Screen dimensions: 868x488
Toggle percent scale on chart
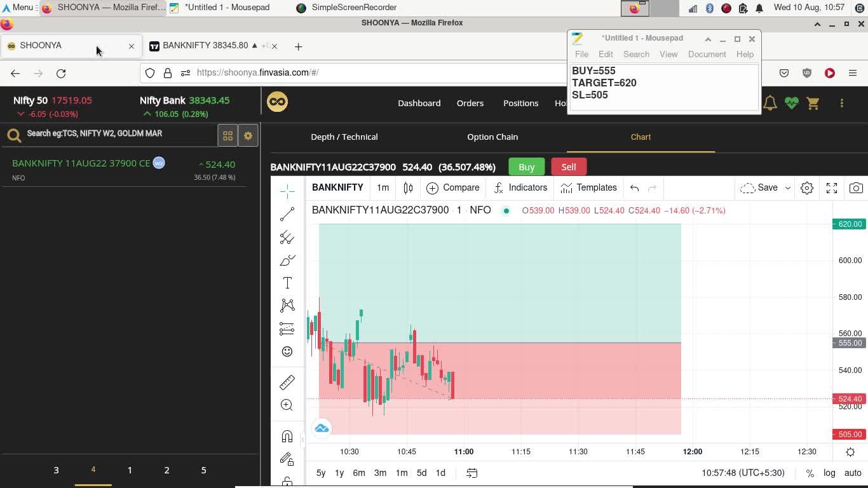pos(810,473)
